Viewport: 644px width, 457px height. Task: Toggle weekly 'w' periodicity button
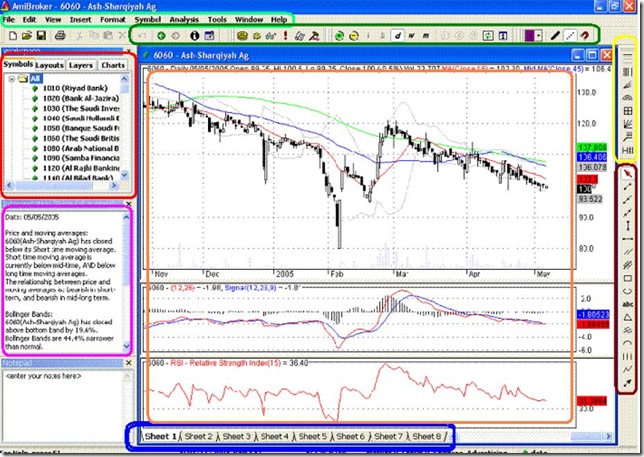pyautogui.click(x=411, y=36)
